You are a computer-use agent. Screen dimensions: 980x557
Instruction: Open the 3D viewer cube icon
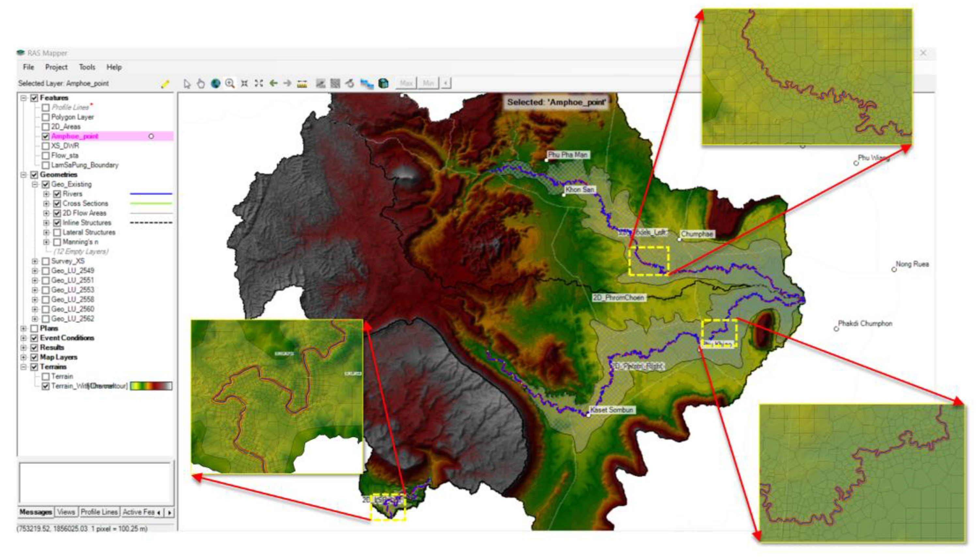pos(383,83)
